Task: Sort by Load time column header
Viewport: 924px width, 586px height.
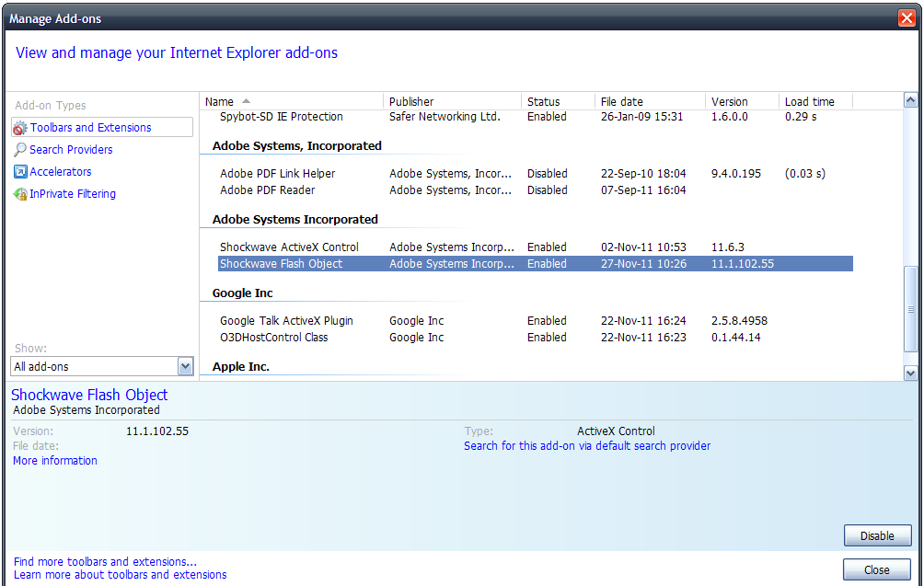Action: (815, 101)
